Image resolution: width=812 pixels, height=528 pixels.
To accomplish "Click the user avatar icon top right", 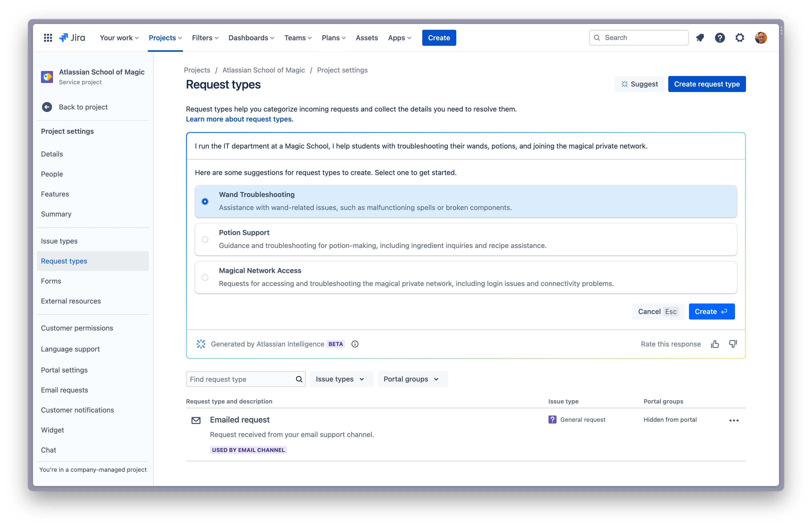I will coord(761,37).
